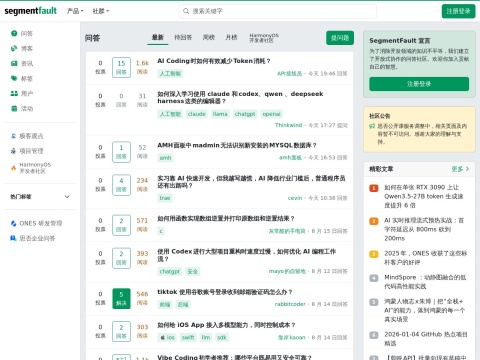Image resolution: width=480 pixels, height=360 pixels.
Task: Click the 项目管理 sidebar icon
Action: pyautogui.click(x=13, y=151)
